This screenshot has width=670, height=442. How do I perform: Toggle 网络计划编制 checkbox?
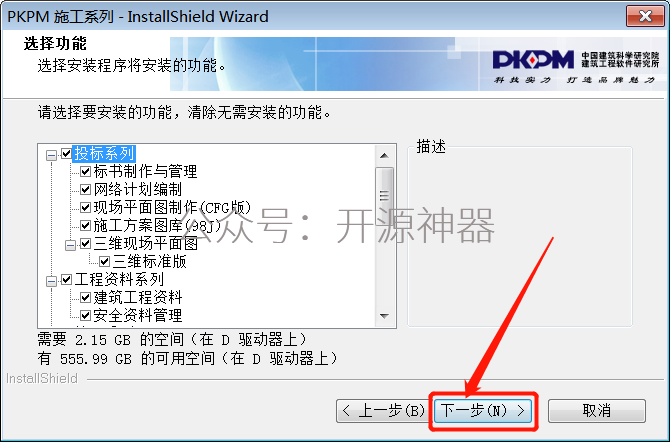coord(85,189)
